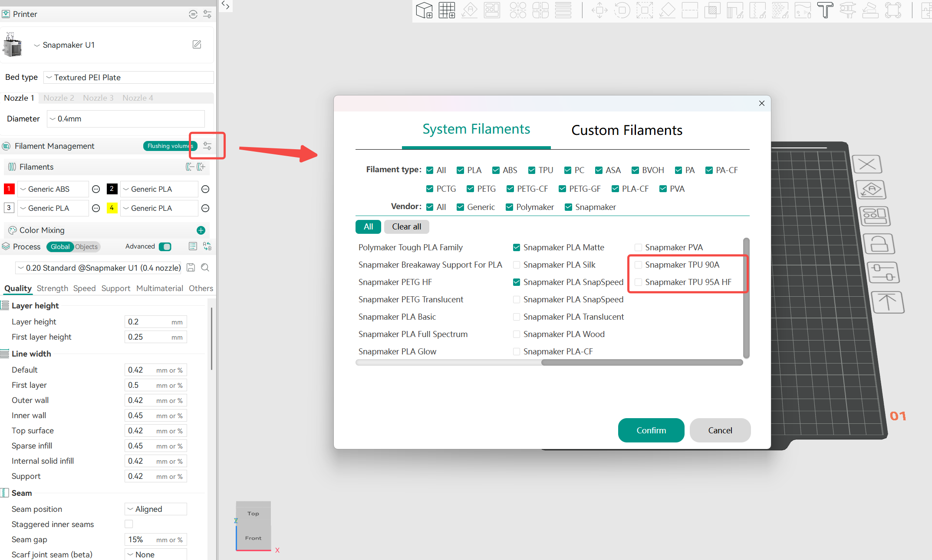Select the Nozzle 2 tab

click(59, 98)
